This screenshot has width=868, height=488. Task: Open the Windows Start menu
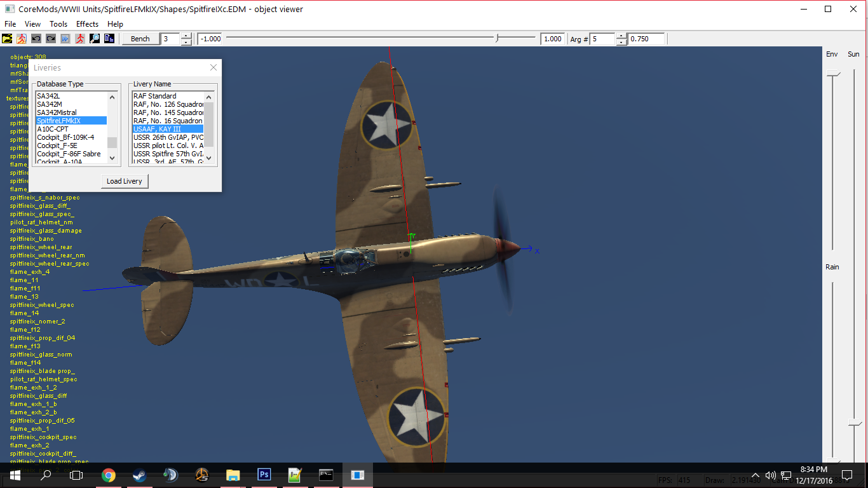(15, 475)
